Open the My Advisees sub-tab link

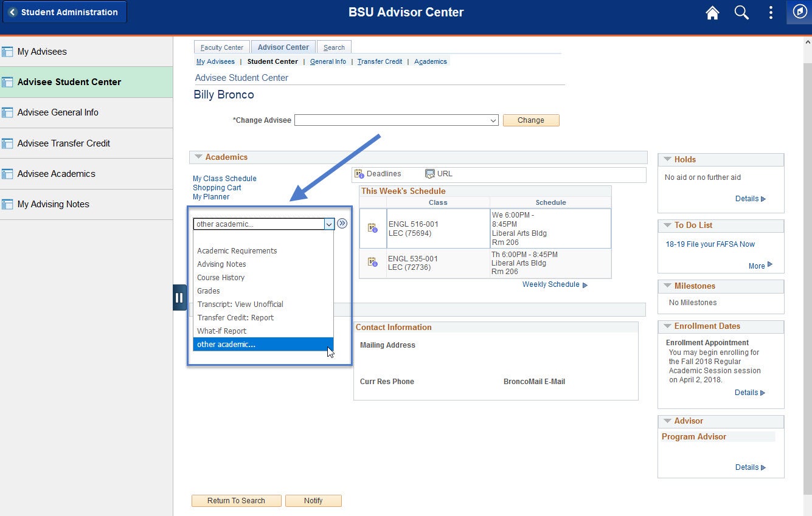pos(215,61)
